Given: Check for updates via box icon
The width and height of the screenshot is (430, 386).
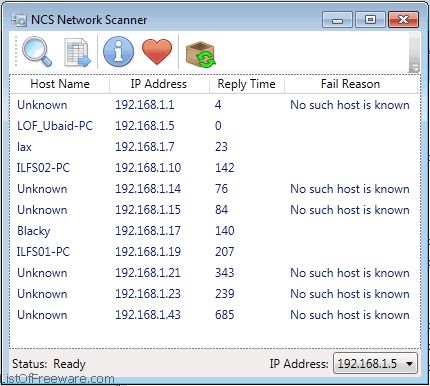Looking at the screenshot, I should (x=200, y=54).
